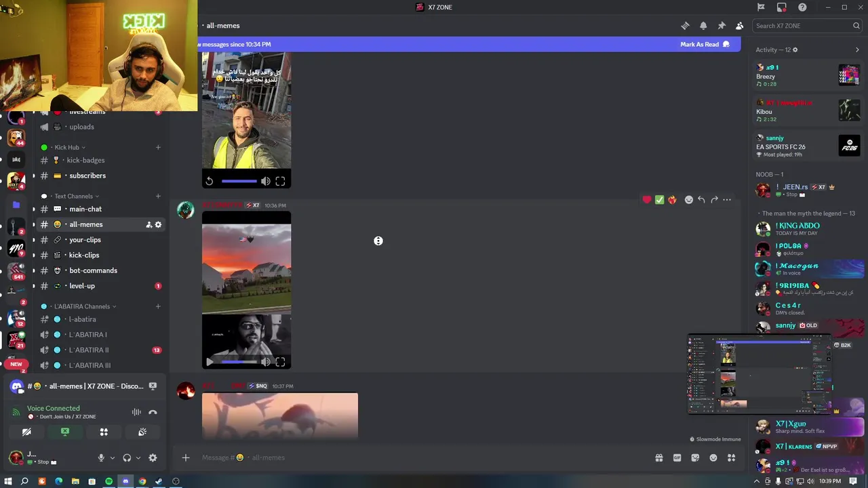This screenshot has height=488, width=868.
Task: Add reaction red heart to message
Action: point(647,200)
